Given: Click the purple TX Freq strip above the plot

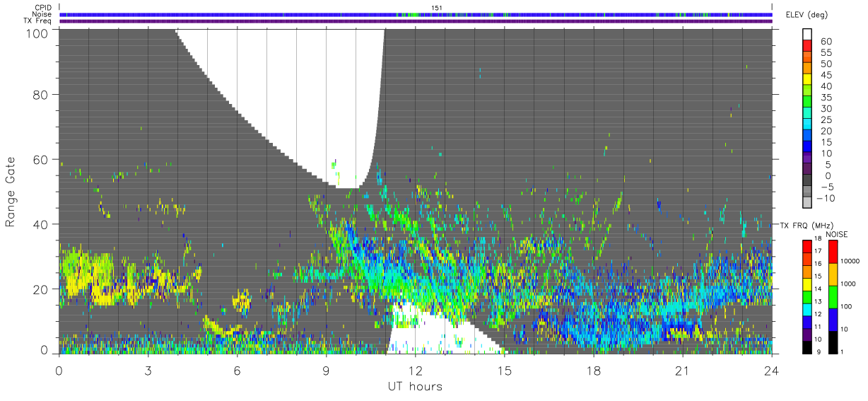Looking at the screenshot, I should [x=415, y=21].
